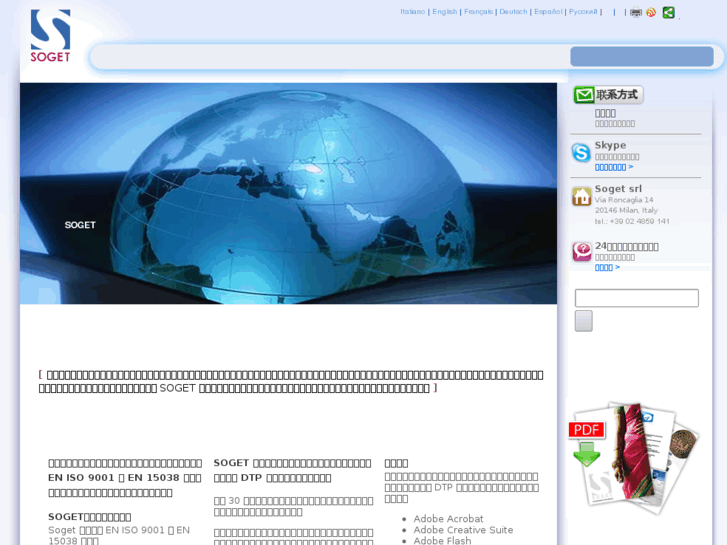Screen dimensions: 727x545
Task: Click the printer icon in header
Action: coord(636,13)
